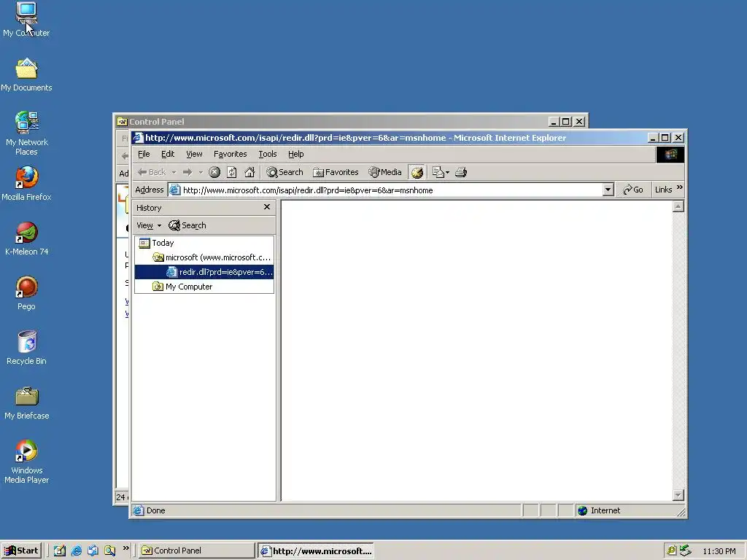
Task: Click the network system tray icon
Action: point(685,551)
